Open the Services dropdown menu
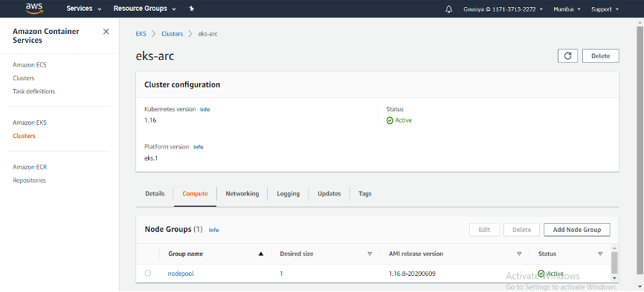Image resolution: width=644 pixels, height=292 pixels. [84, 9]
